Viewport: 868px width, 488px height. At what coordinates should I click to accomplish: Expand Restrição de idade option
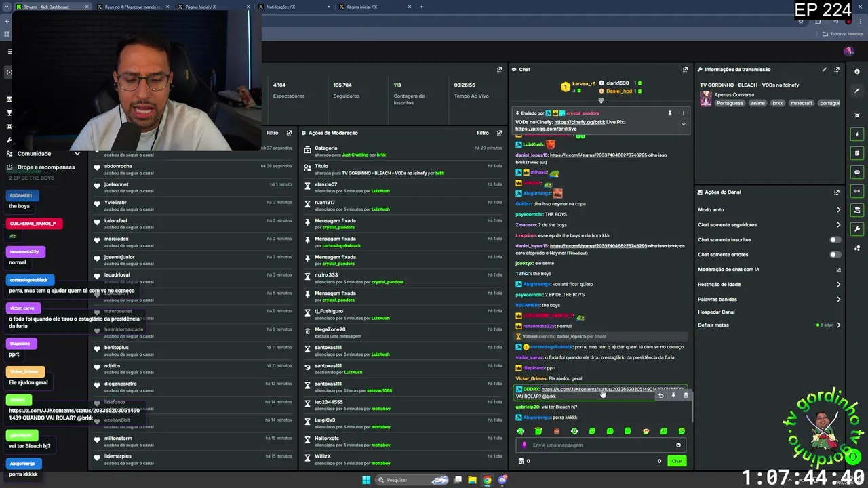pos(838,285)
